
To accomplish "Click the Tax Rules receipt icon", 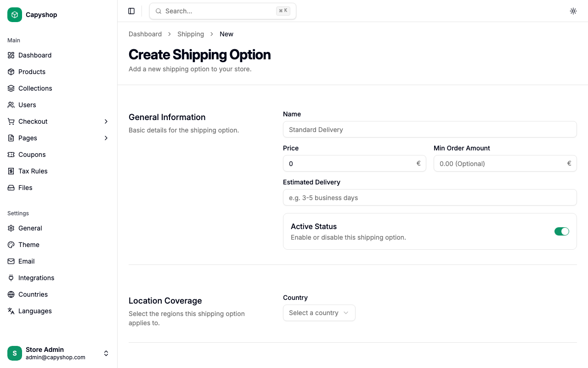I will pos(11,171).
